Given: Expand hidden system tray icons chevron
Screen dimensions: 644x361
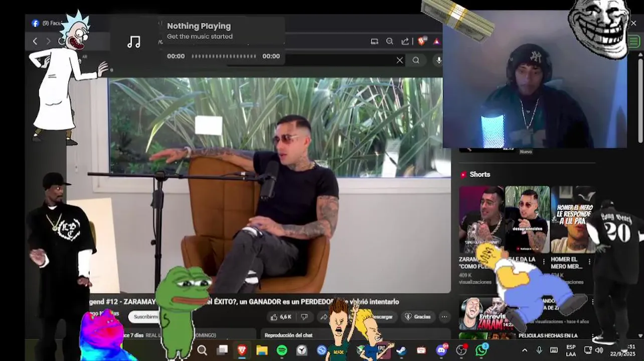Looking at the screenshot, I should [x=525, y=350].
